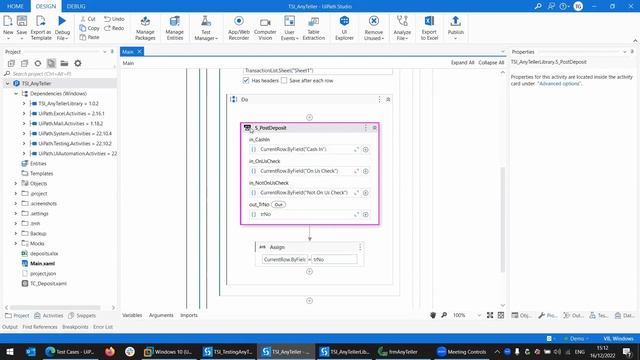The height and width of the screenshot is (360, 640).
Task: Click Analyze File icon
Action: tap(402, 21)
